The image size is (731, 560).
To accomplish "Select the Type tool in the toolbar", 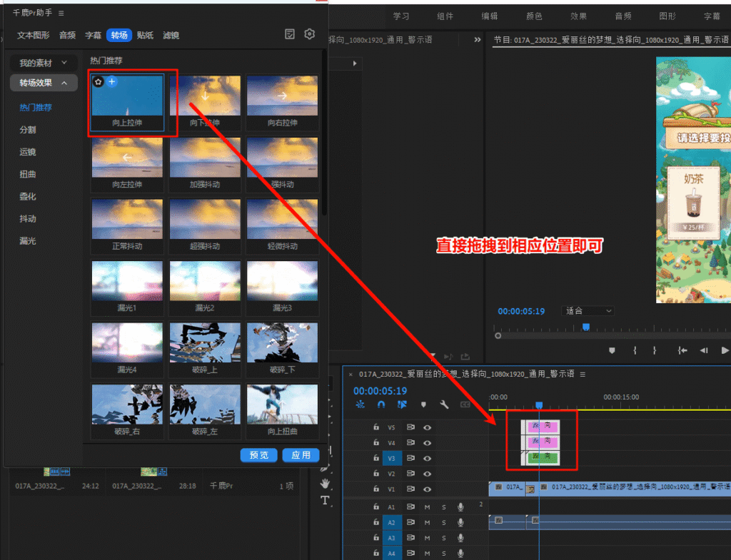I will tap(325, 500).
